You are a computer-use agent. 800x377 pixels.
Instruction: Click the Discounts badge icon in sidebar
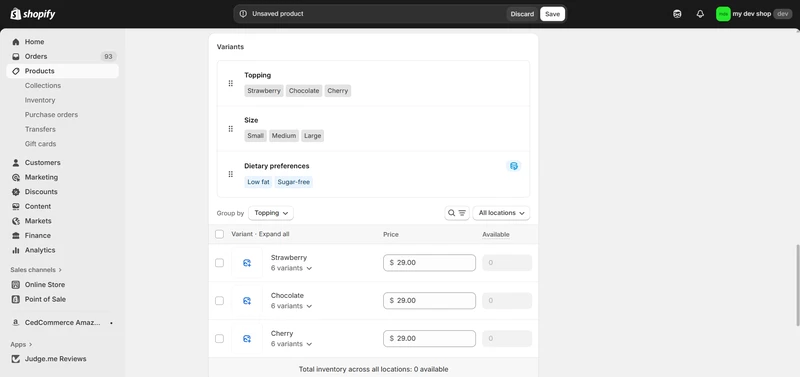point(16,192)
